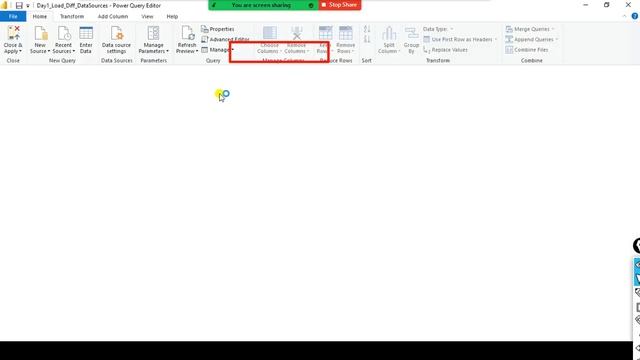
Task: Click the Stop Share button
Action: 340,5
